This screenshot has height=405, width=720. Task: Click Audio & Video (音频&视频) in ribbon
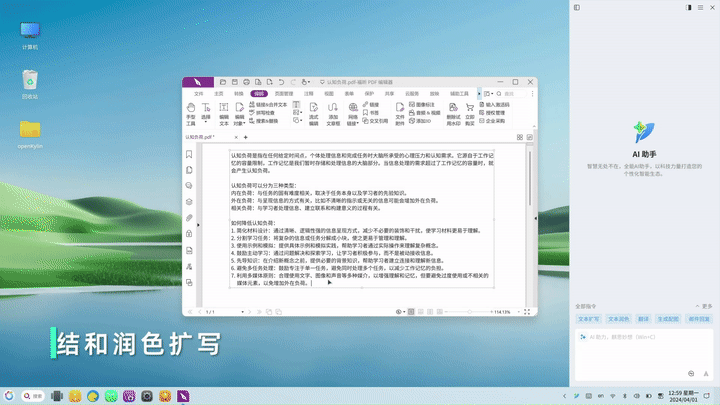click(424, 112)
